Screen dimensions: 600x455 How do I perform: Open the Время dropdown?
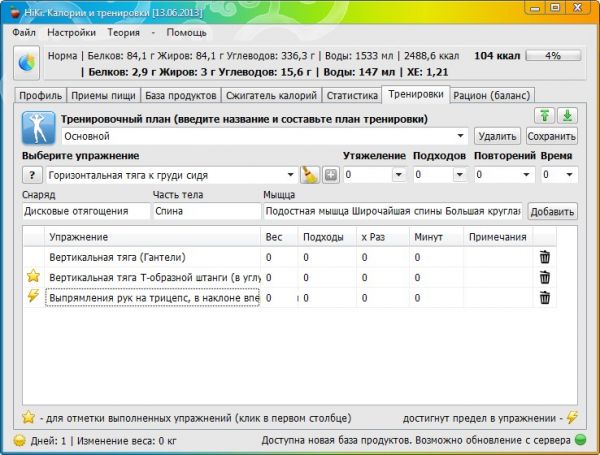tap(569, 175)
